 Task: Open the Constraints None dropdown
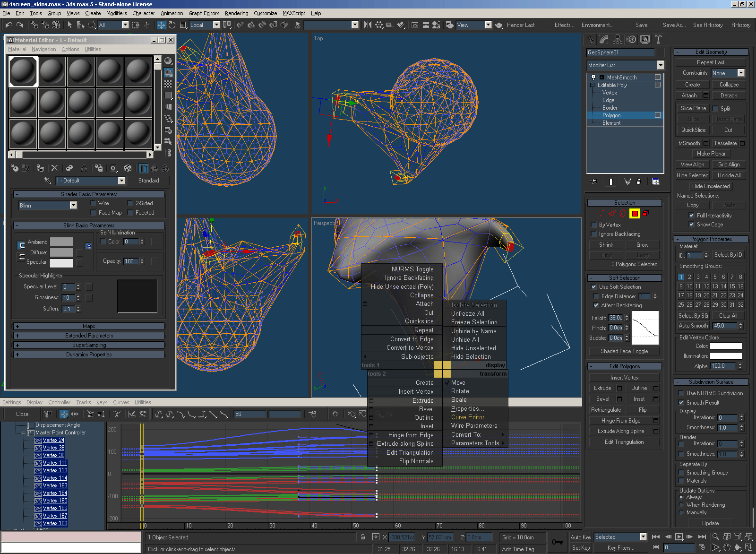[728, 73]
